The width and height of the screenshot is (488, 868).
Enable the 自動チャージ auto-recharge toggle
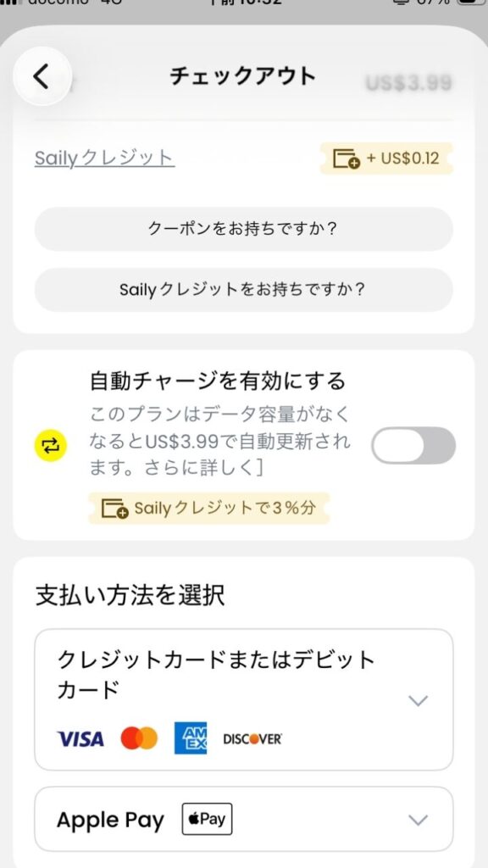pyautogui.click(x=413, y=444)
